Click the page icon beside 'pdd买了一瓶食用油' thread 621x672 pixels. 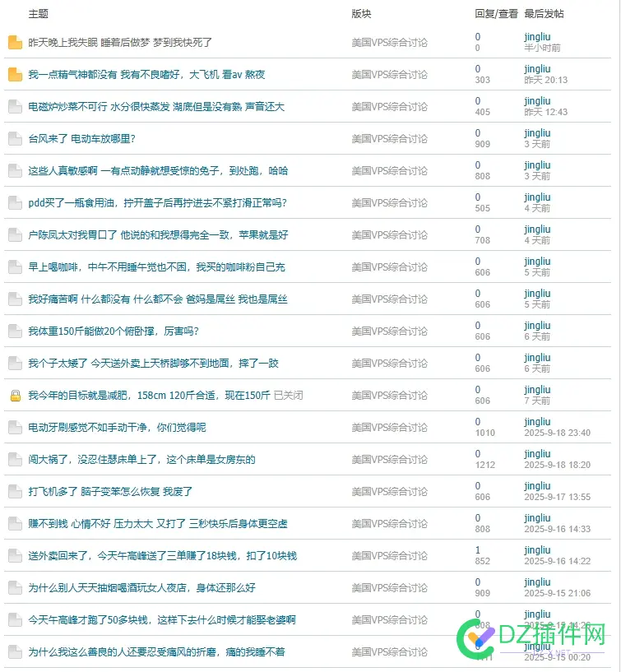point(15,202)
